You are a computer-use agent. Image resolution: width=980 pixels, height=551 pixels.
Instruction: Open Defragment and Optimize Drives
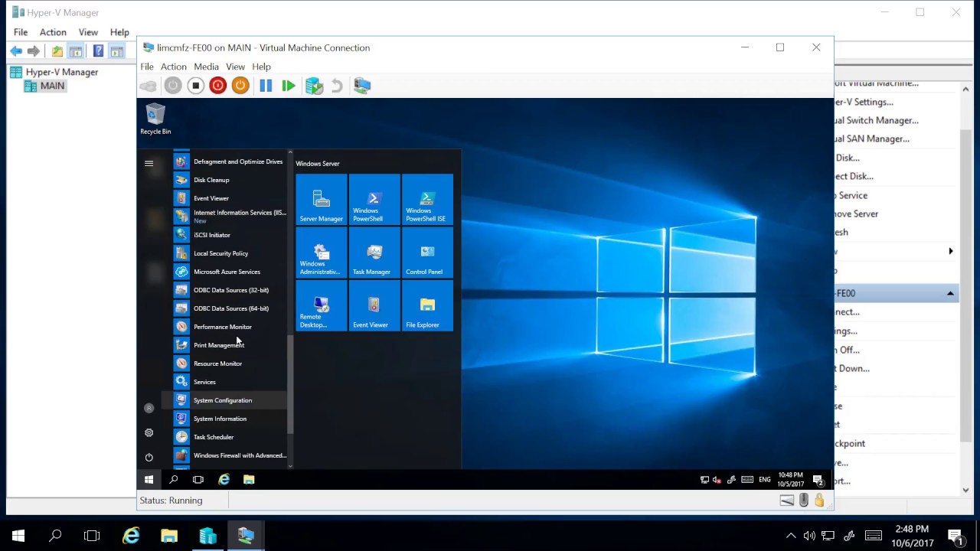(229, 161)
